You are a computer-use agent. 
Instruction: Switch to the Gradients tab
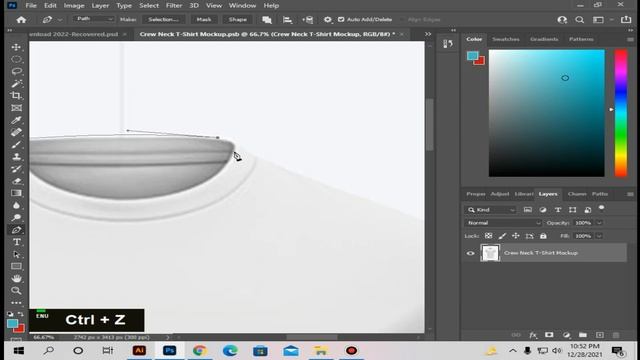pyautogui.click(x=544, y=39)
